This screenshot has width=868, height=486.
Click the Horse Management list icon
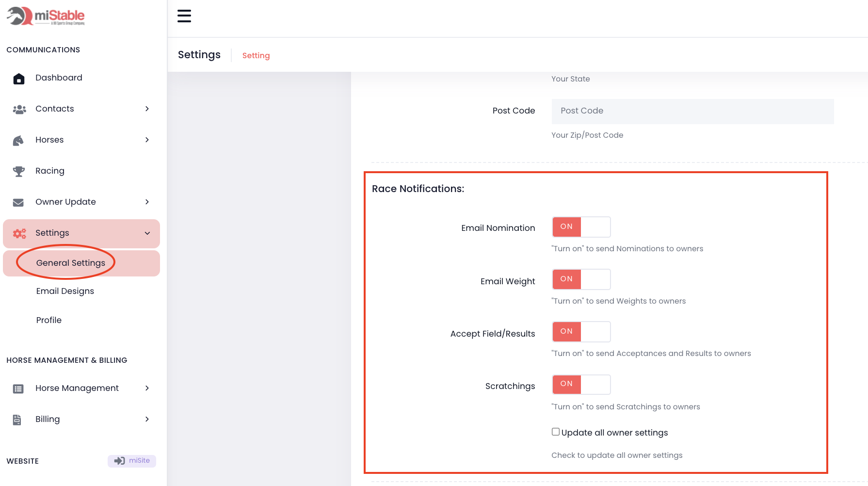pos(18,389)
